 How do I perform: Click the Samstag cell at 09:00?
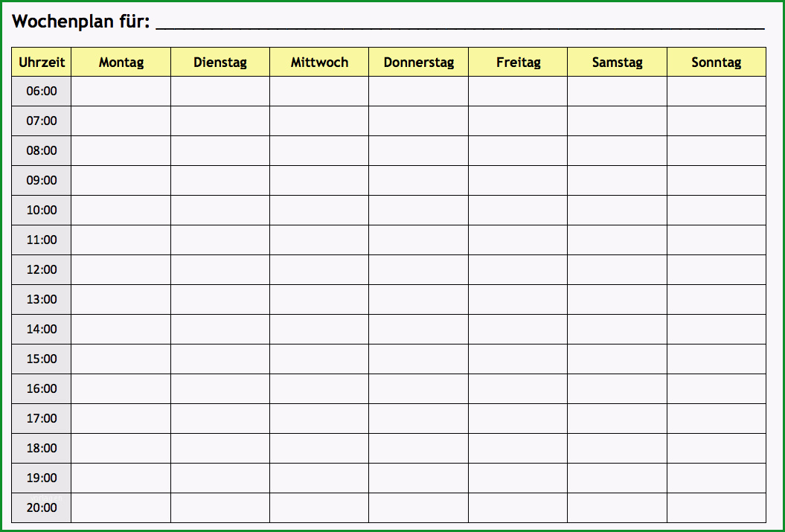(x=618, y=180)
